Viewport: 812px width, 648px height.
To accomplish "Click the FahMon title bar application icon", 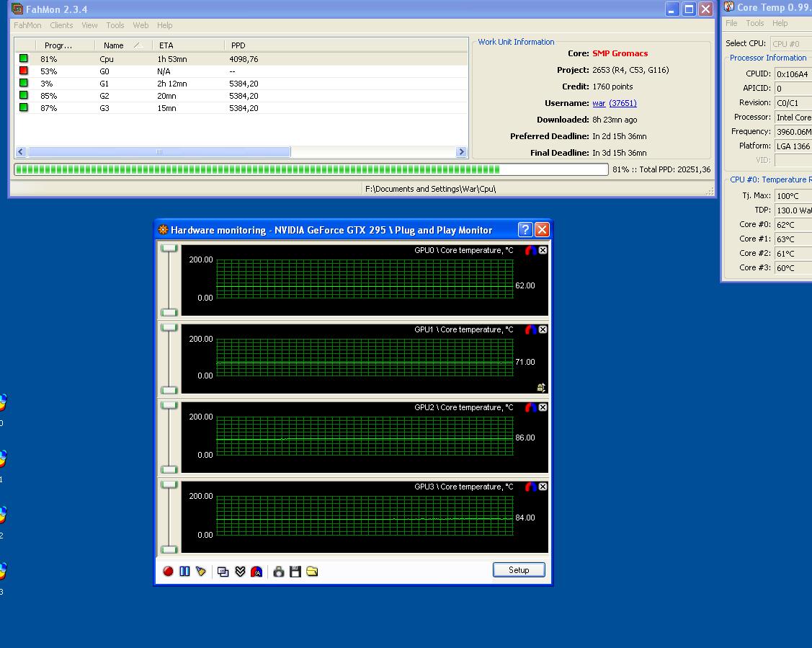I will (x=17, y=9).
